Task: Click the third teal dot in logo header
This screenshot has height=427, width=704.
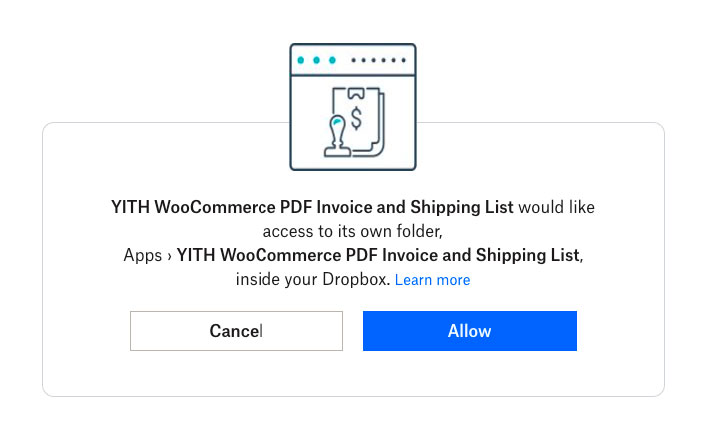Action: (332, 60)
